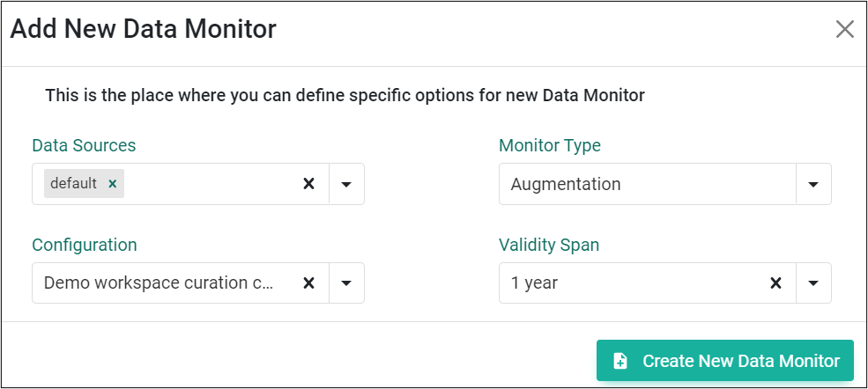Open the Monitor Type dropdown arrow
The width and height of the screenshot is (868, 389).
click(x=813, y=184)
